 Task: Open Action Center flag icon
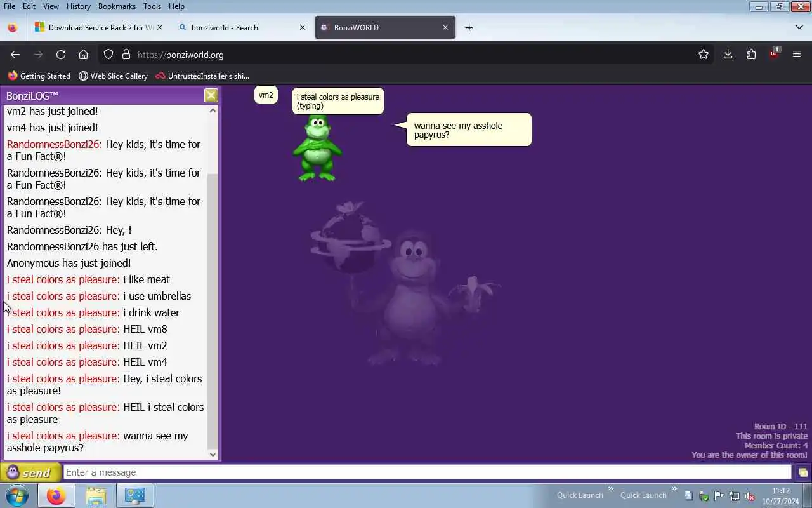(x=719, y=496)
